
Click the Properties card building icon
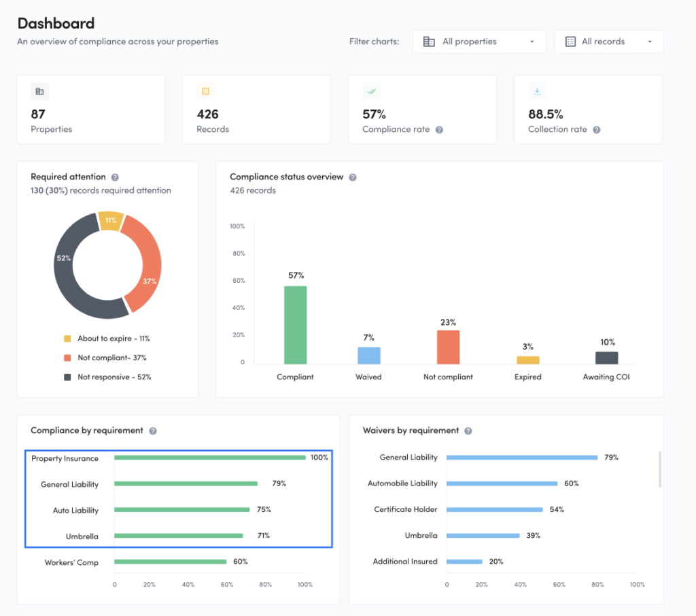[39, 92]
